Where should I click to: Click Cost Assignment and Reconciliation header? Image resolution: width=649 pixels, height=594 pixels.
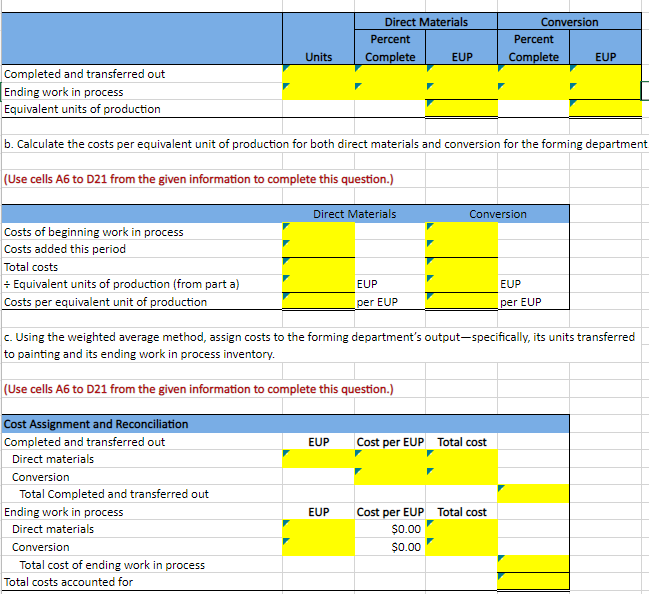(96, 424)
